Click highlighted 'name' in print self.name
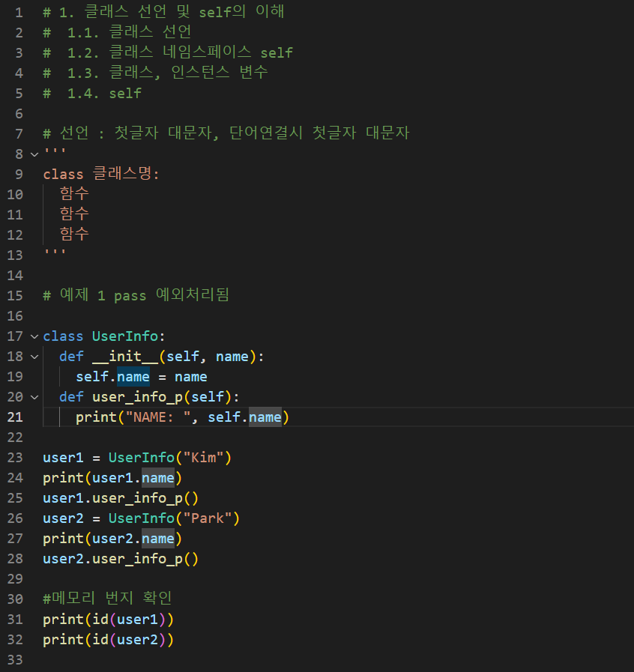 click(265, 417)
